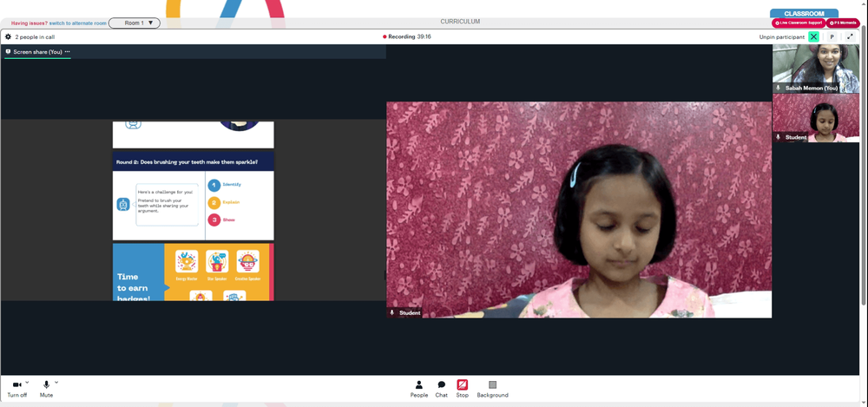Viewport: 868px width, 407px height.
Task: Click the Recording 39:16 indicator
Action: pyautogui.click(x=407, y=36)
